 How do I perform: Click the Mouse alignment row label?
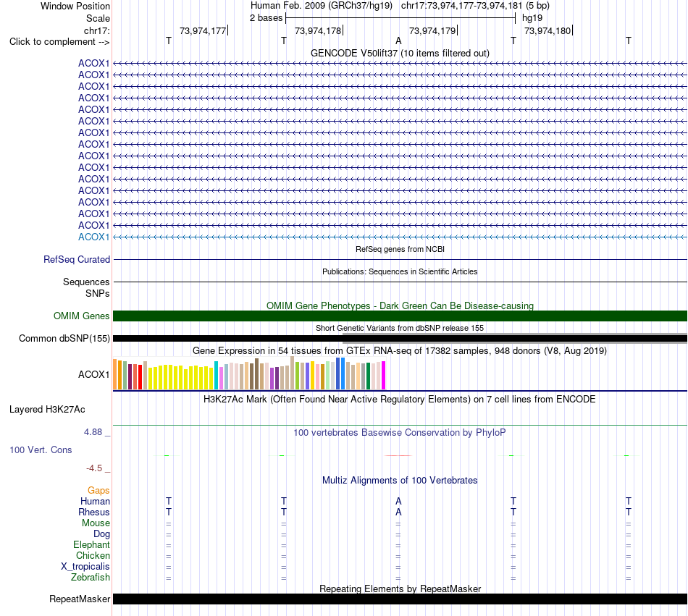96,523
